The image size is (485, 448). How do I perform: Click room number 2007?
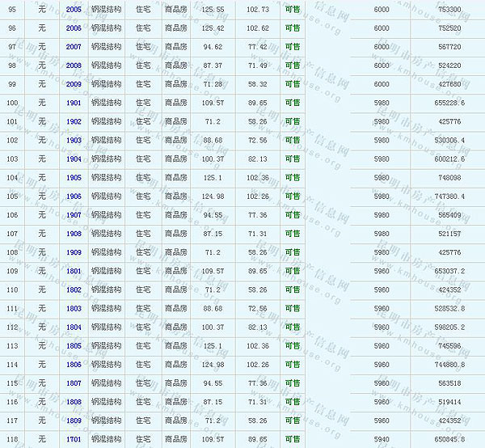coord(74,47)
